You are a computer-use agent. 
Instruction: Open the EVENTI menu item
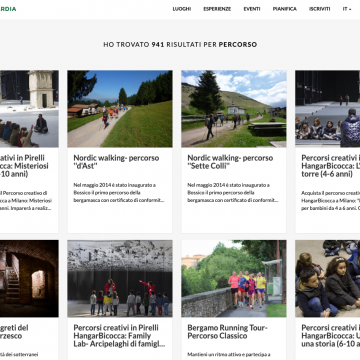tap(252, 9)
